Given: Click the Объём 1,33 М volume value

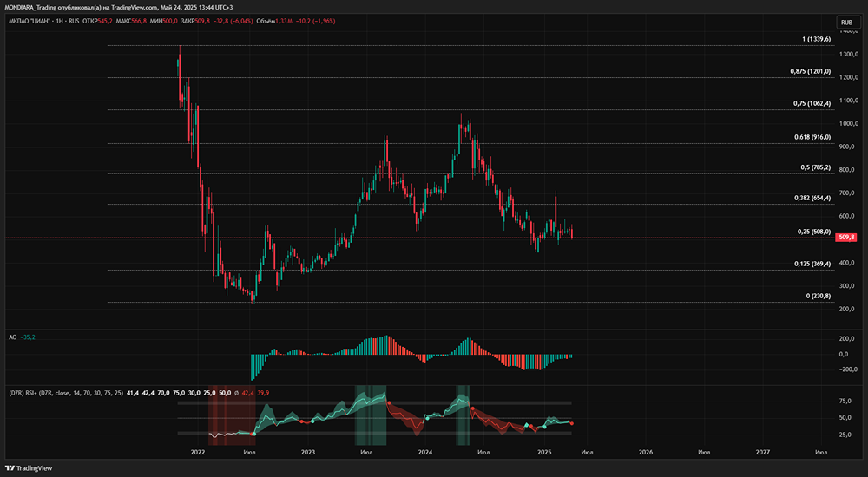Looking at the screenshot, I should (274, 21).
